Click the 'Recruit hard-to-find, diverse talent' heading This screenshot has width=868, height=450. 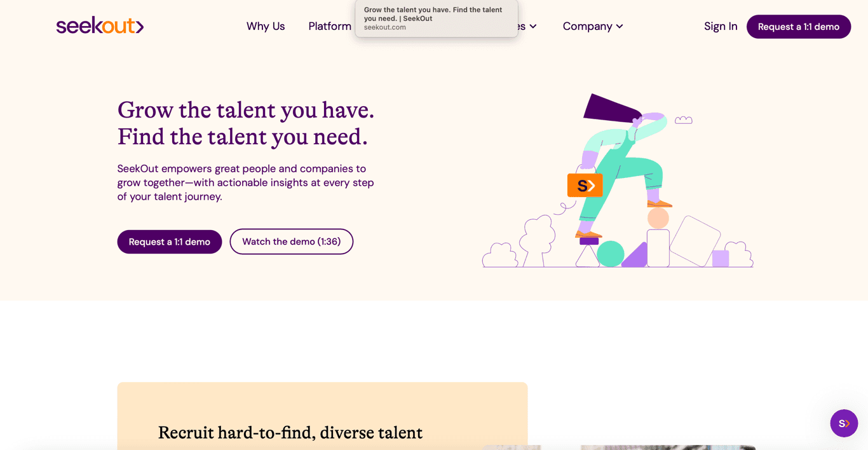click(290, 433)
